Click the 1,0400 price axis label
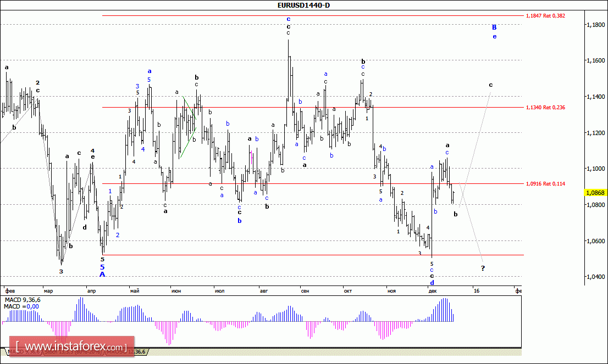The width and height of the screenshot is (608, 364). click(595, 277)
